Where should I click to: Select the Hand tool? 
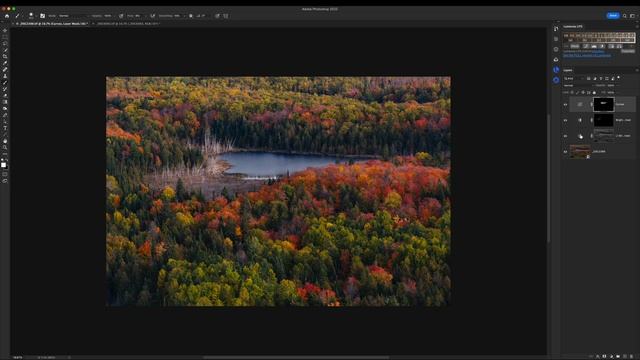click(x=5, y=141)
